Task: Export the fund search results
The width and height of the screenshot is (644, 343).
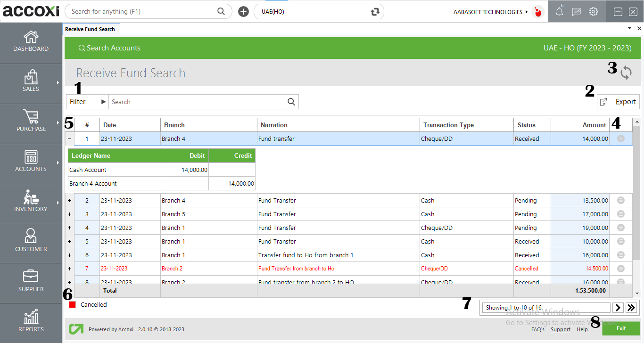Action: click(x=618, y=101)
